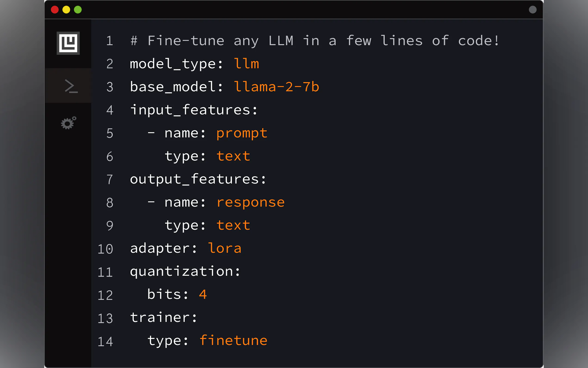Click the gray dot in title bar
Screen dimensions: 588x368
point(532,10)
